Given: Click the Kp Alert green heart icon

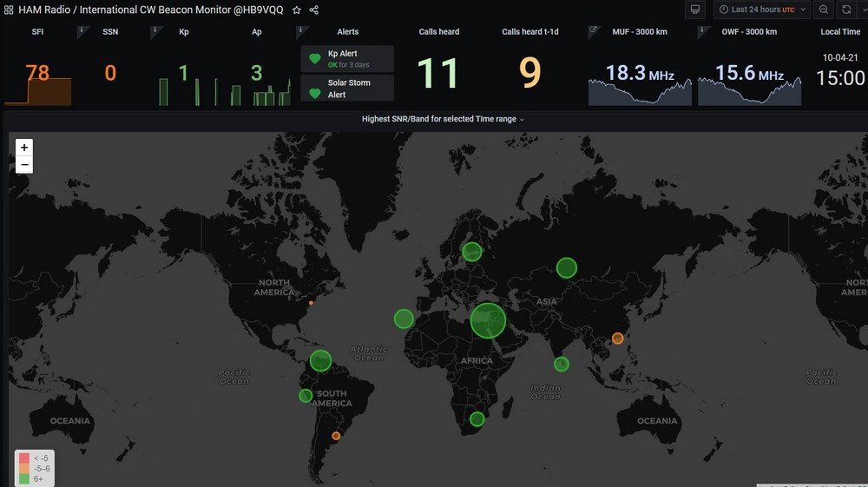Looking at the screenshot, I should [315, 59].
